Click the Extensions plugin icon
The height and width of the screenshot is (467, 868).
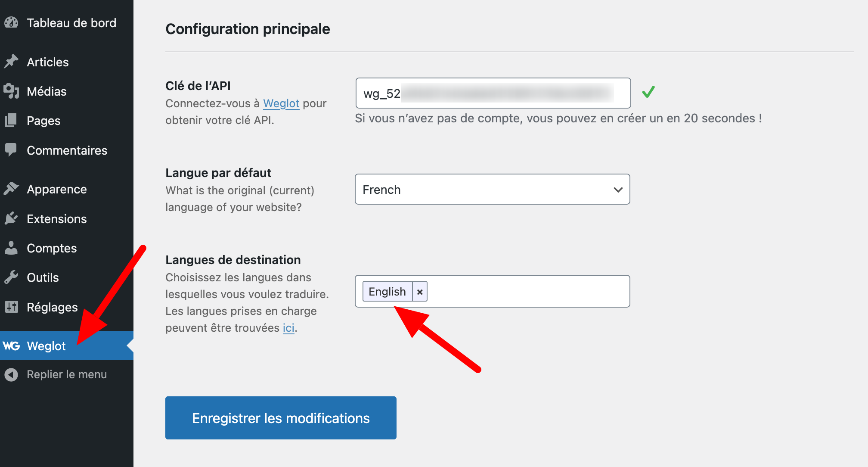12,218
